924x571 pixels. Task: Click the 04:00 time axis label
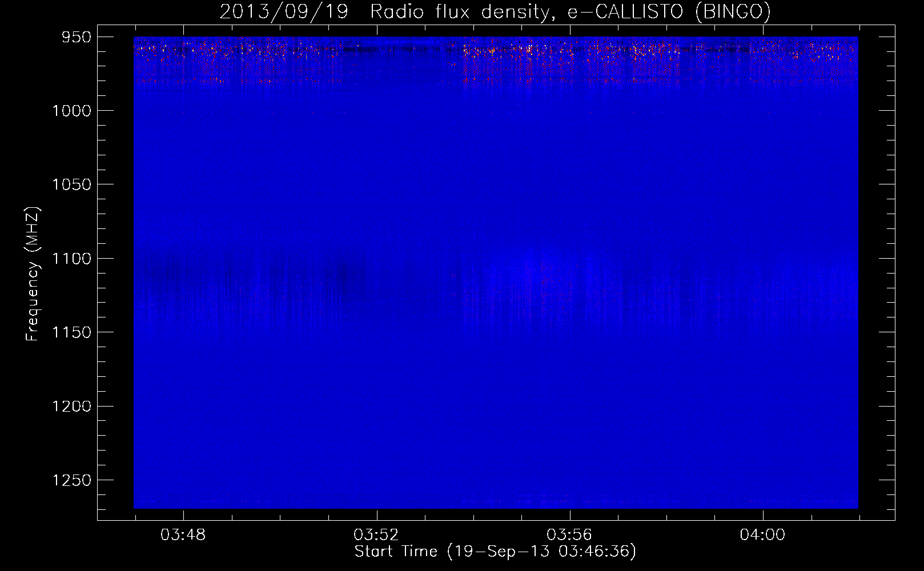pos(762,535)
